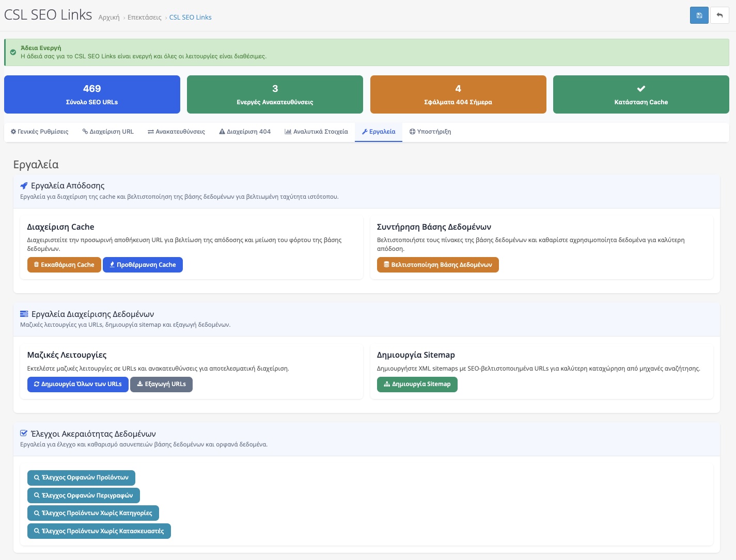Viewport: 736px width, 560px height.
Task: Switch to the Υποστήριξη tab
Action: 430,132
